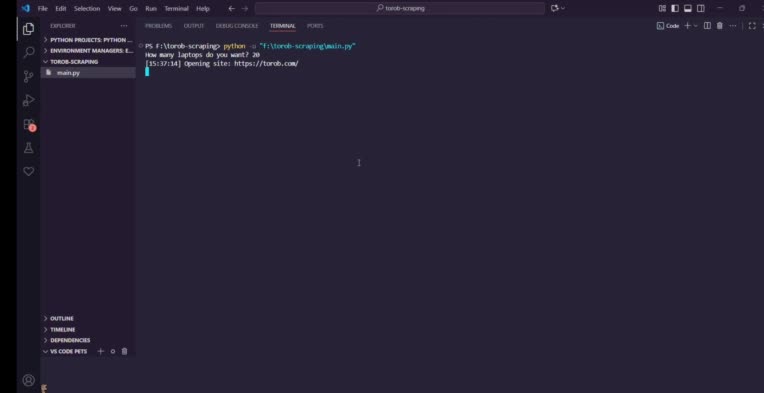
Task: Expand the Python Projects section
Action: (88, 40)
